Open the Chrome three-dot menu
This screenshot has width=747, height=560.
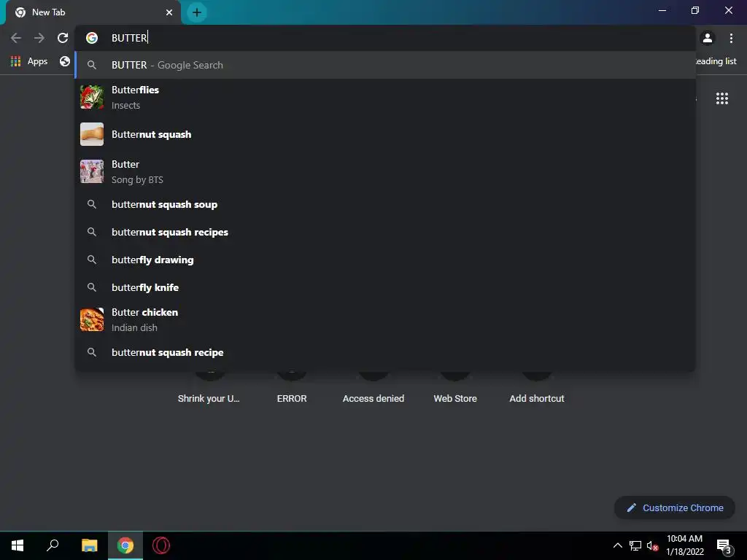tap(731, 38)
